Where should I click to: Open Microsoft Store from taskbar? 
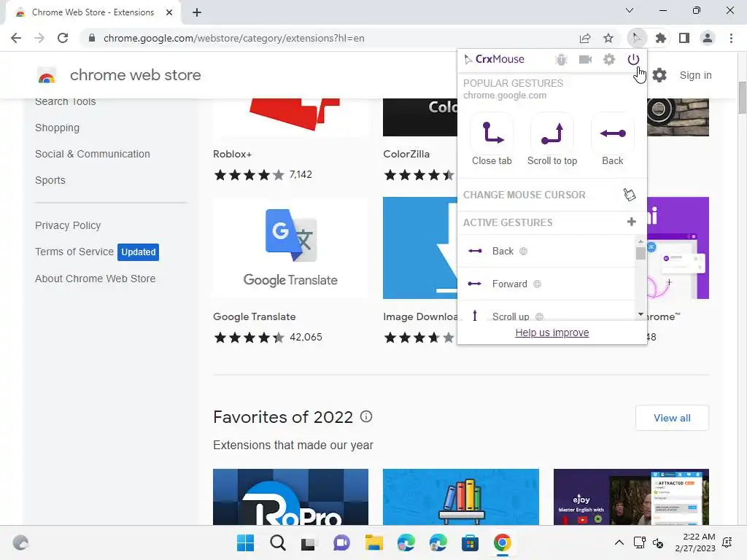(x=470, y=542)
